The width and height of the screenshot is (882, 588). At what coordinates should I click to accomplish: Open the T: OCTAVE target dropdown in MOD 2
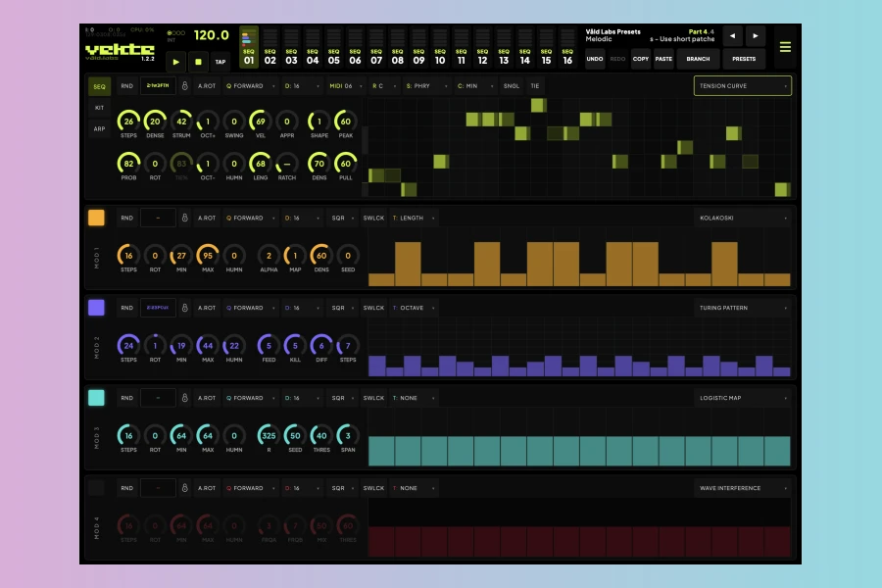click(x=414, y=308)
